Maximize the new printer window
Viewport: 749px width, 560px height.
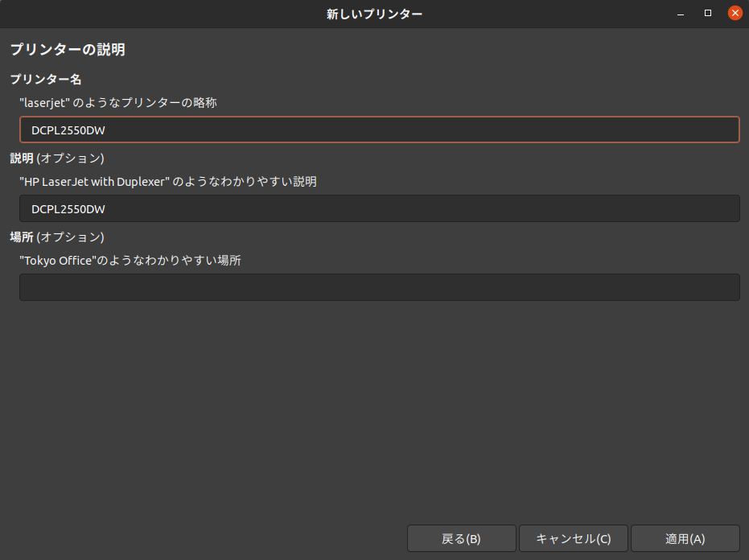click(x=708, y=14)
